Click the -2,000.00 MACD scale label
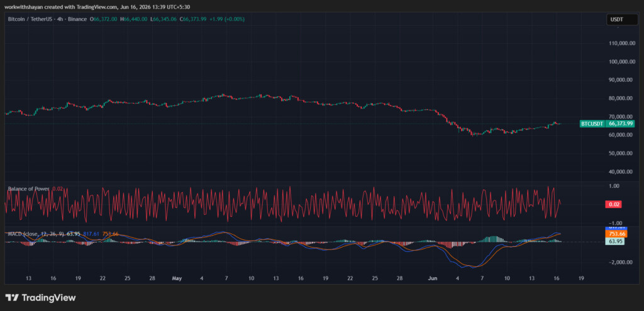 (621, 262)
